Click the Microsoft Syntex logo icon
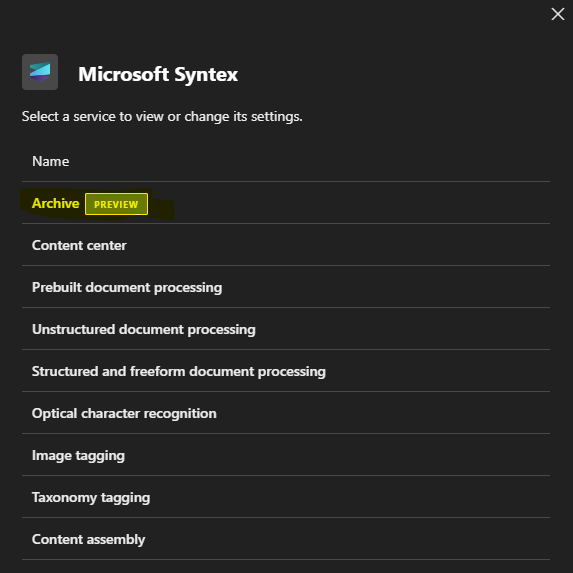Screen dimensions: 573x573 coord(40,72)
